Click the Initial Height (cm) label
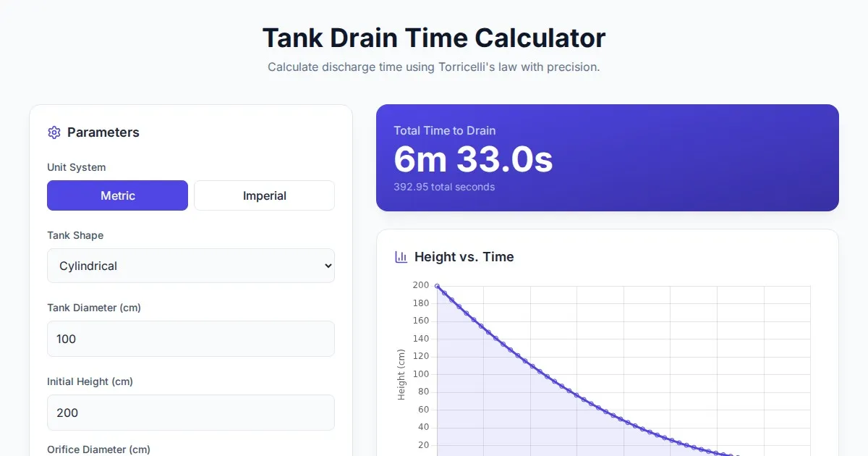868x456 pixels. point(90,381)
